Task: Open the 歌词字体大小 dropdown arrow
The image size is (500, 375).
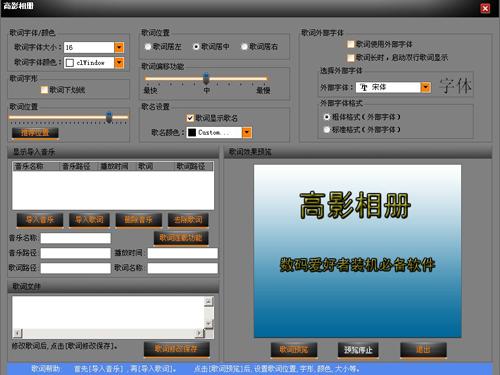Action: 119,47
